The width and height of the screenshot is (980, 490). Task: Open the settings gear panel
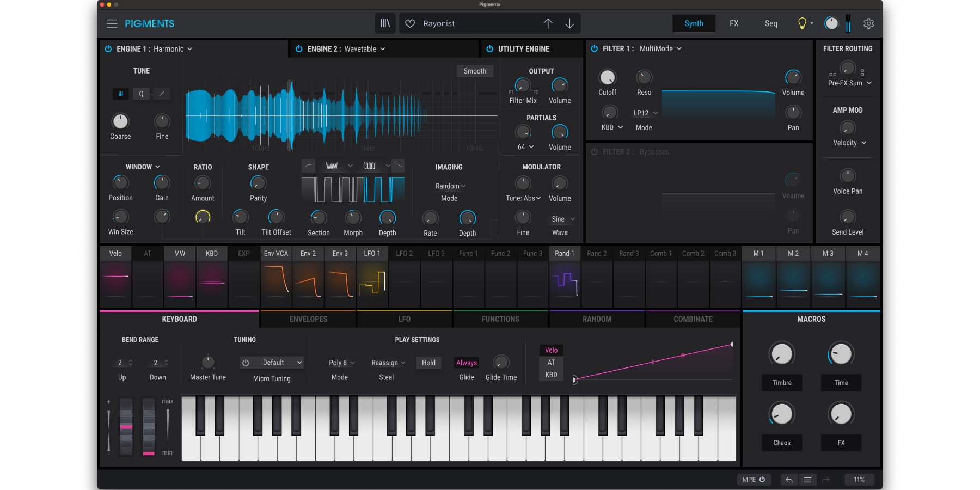coord(868,23)
